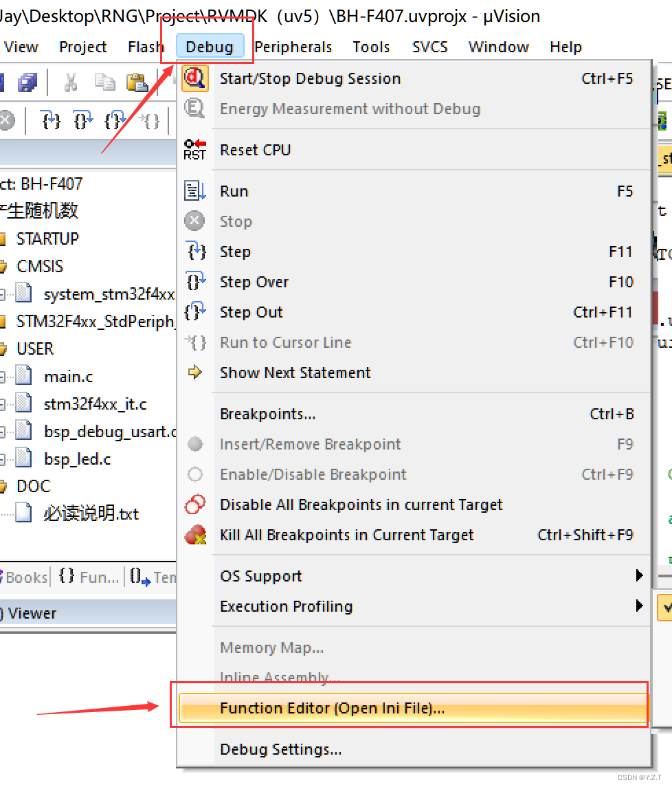Select stm32f4xx_it.c in project tree
Screen dimensions: 672x787
tap(95, 404)
